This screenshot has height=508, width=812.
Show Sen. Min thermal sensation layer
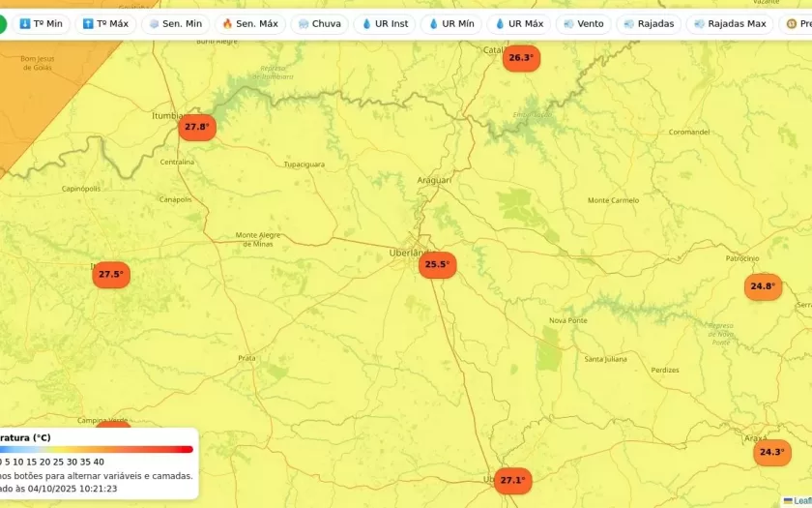pyautogui.click(x=175, y=23)
